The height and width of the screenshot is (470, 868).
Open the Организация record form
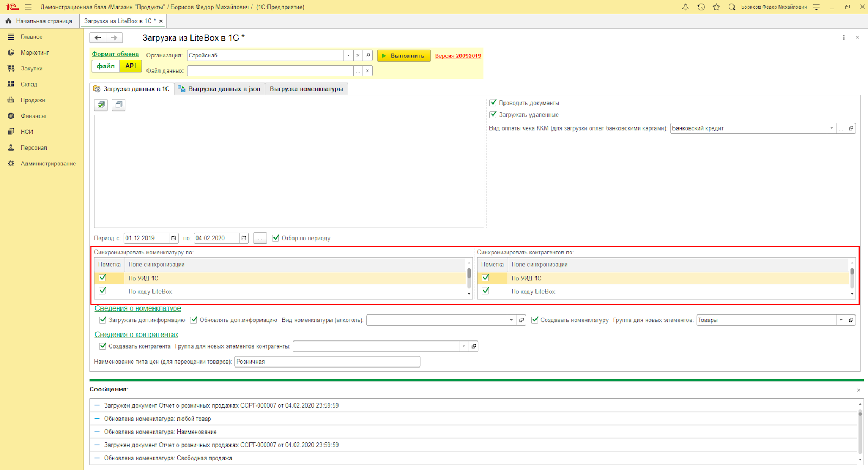coord(368,55)
